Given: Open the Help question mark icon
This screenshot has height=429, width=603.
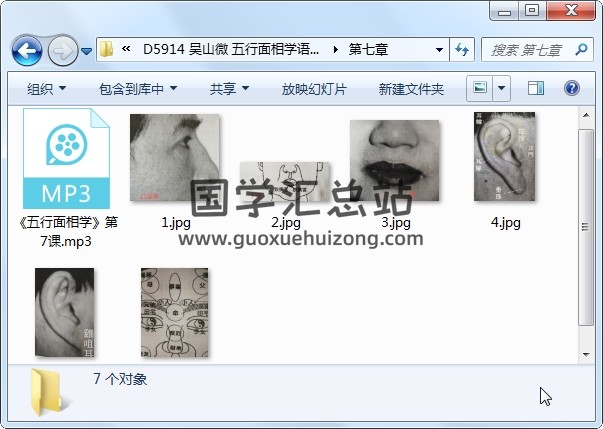Looking at the screenshot, I should tap(571, 88).
